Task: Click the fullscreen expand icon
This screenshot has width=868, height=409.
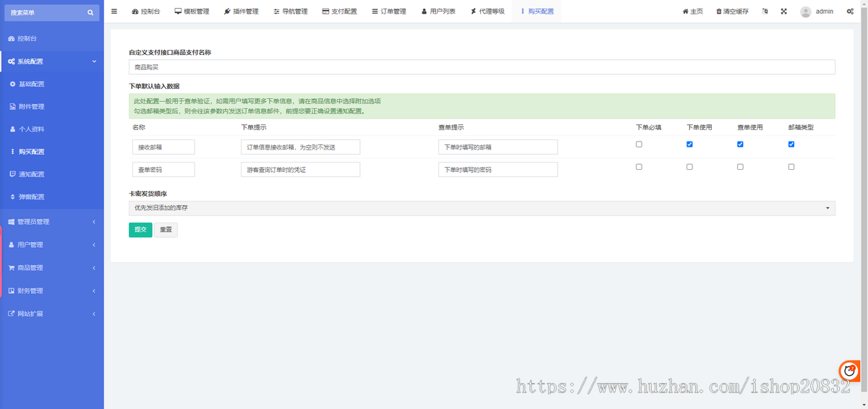Action: 784,12
